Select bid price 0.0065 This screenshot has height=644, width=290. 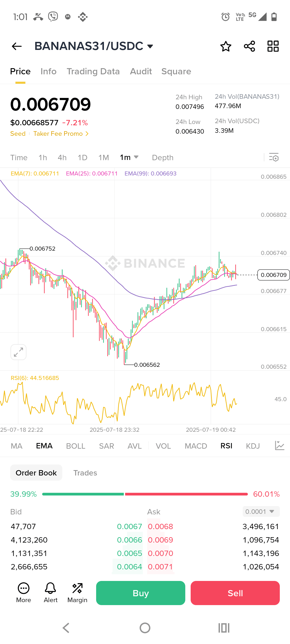tap(129, 553)
